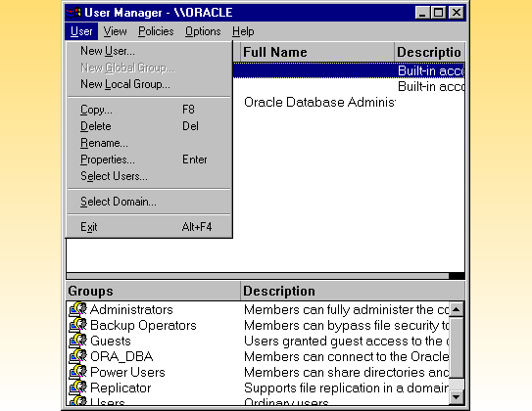Click 'Members can fully administer' description
Screen dimensions: 532x411
click(x=347, y=309)
